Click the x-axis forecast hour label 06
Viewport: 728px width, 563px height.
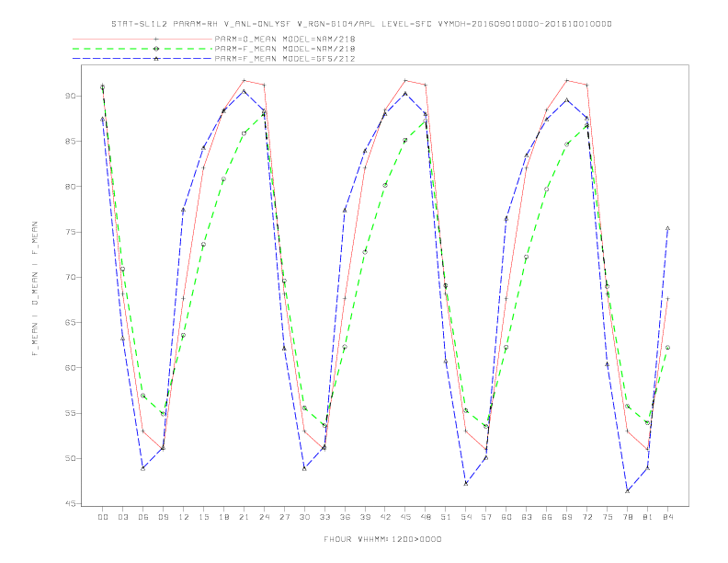143,517
